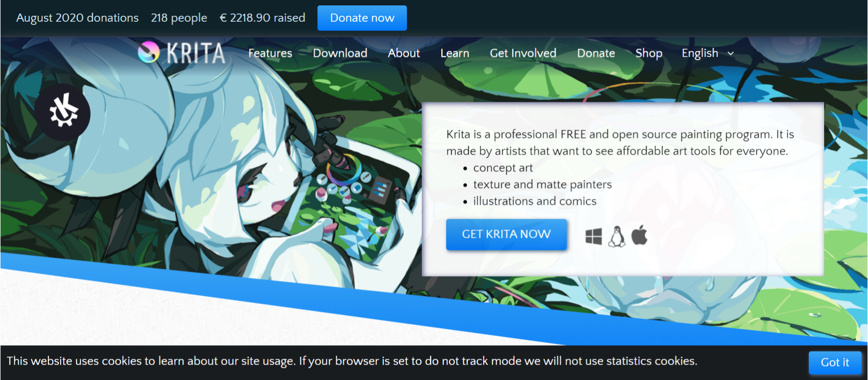Click the € 2218.90 raised amount
This screenshot has height=380, width=868.
point(262,18)
